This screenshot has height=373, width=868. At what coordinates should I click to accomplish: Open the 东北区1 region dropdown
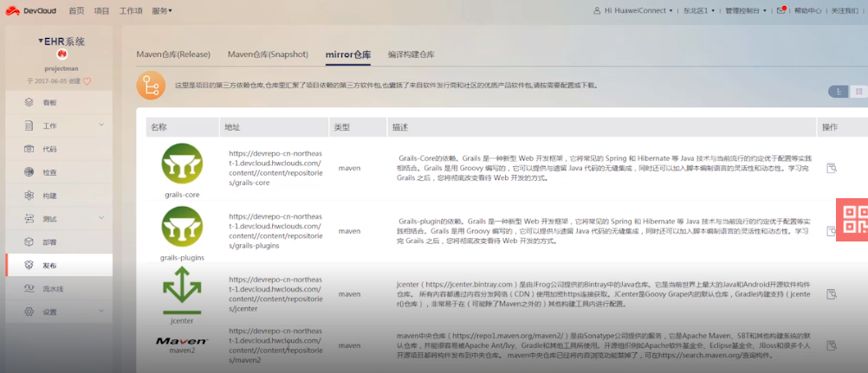click(x=696, y=10)
